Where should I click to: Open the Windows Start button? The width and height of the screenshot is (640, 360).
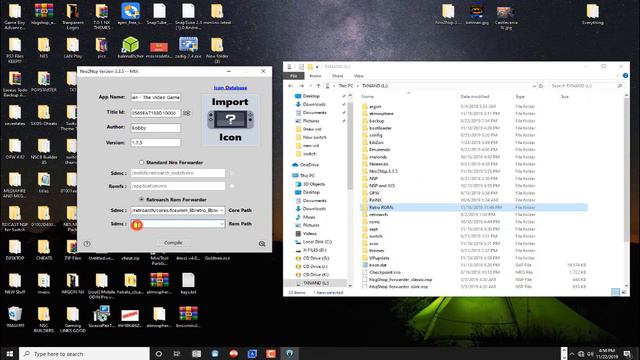coord(9,353)
